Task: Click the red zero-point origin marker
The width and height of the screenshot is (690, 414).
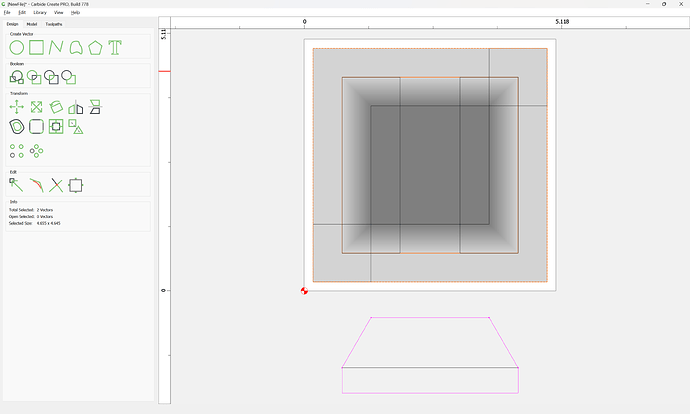Action: coord(304,291)
